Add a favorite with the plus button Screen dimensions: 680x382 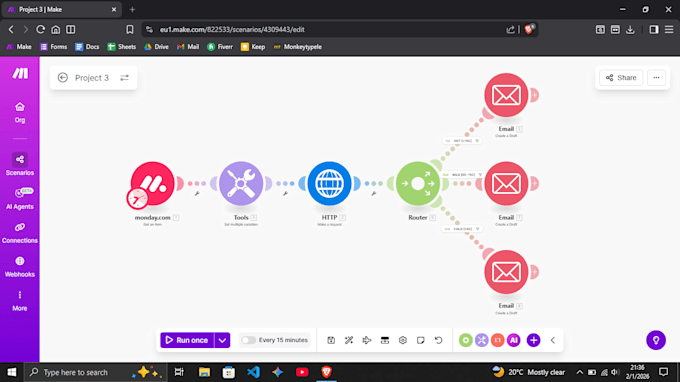(533, 340)
